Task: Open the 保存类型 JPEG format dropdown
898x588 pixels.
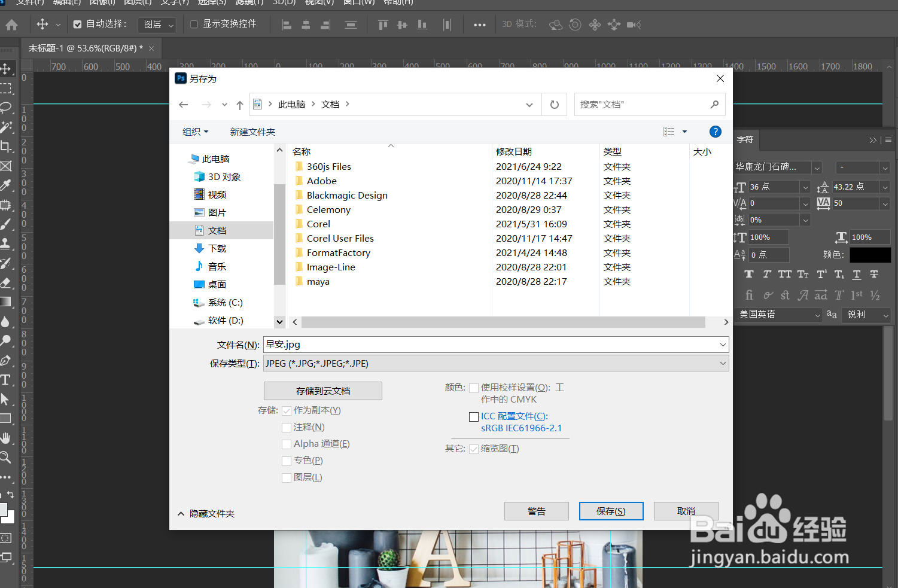Action: tap(496, 363)
